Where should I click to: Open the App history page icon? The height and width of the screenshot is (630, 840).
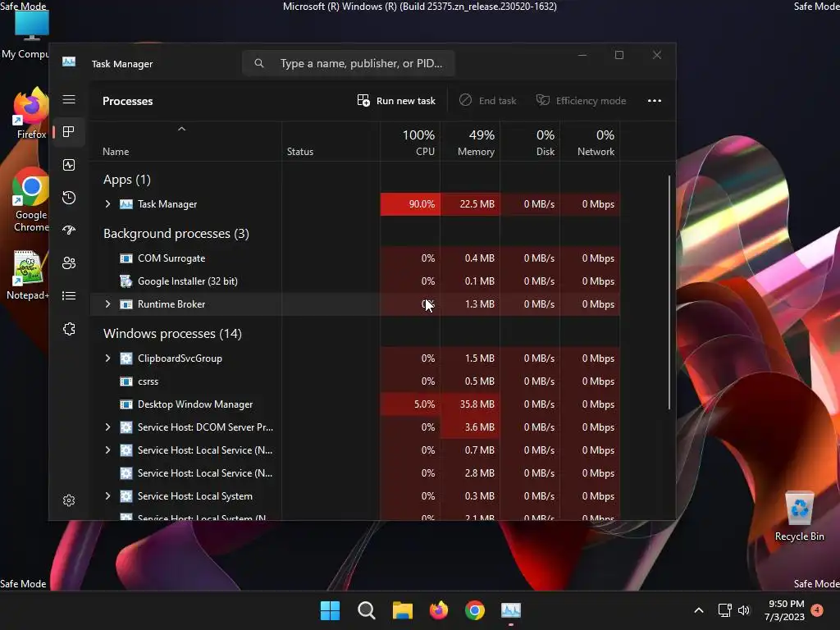coord(69,198)
